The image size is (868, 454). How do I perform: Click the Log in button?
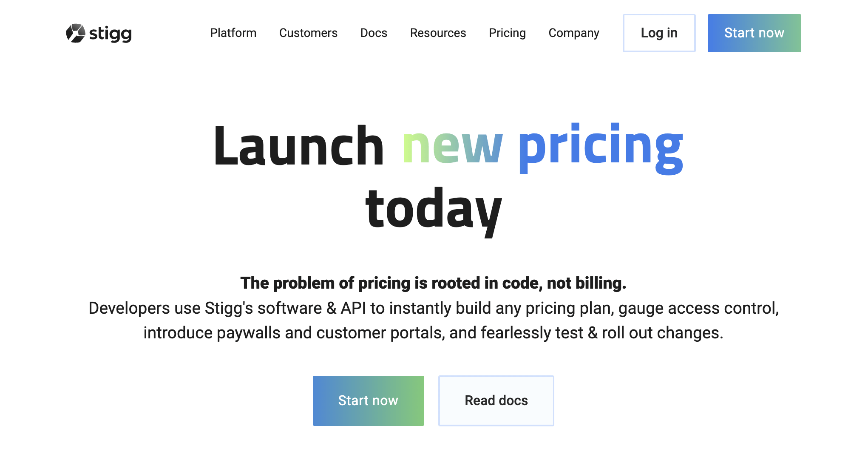(x=658, y=33)
